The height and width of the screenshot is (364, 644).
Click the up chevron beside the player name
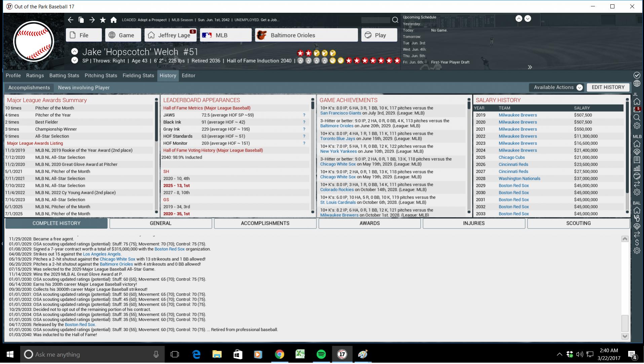pos(75,51)
